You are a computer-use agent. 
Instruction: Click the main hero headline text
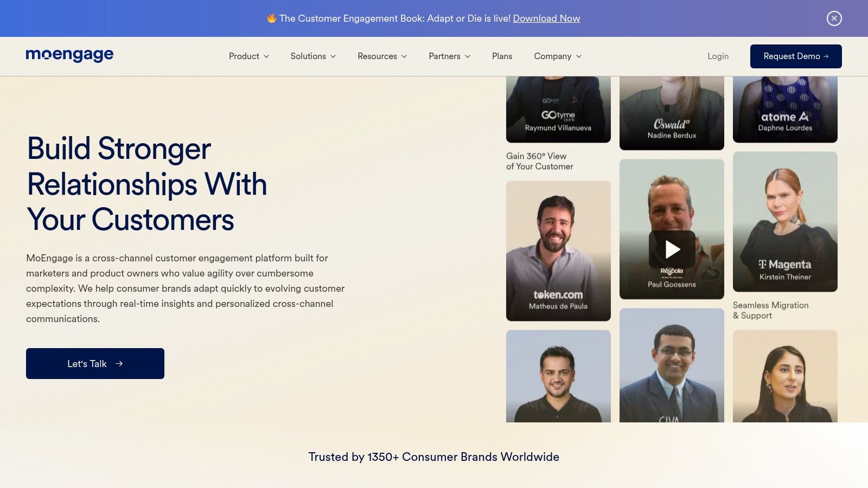click(146, 184)
